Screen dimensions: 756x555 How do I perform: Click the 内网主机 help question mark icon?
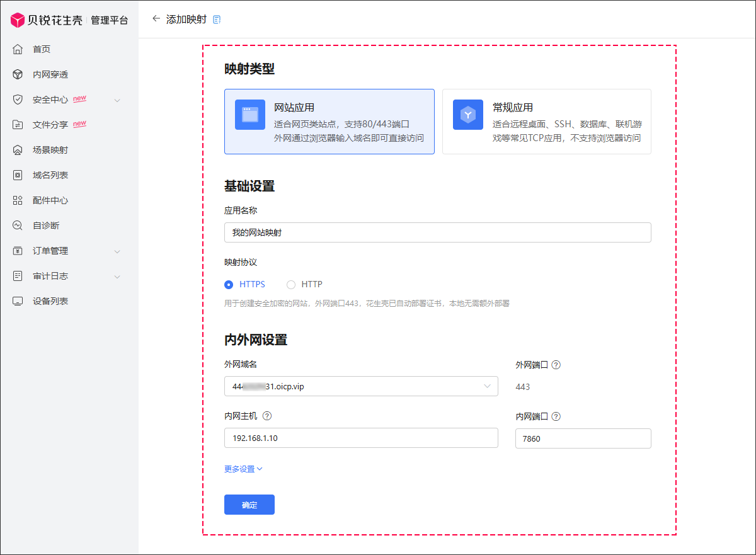point(266,416)
